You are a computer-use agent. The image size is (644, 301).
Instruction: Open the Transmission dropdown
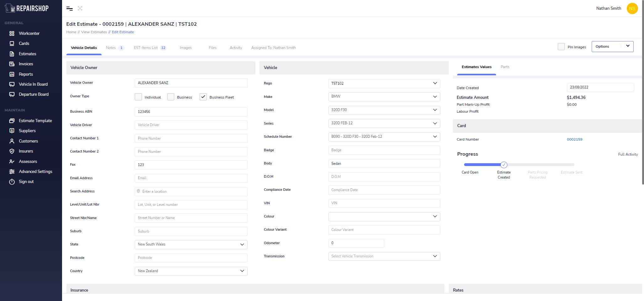384,256
